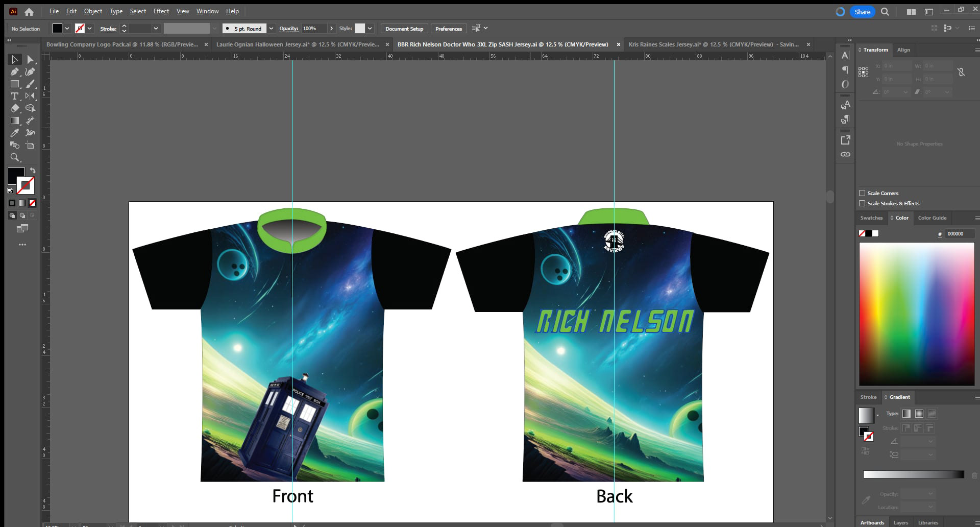Select the Zoom tool
The height and width of the screenshot is (527, 980).
[x=15, y=157]
